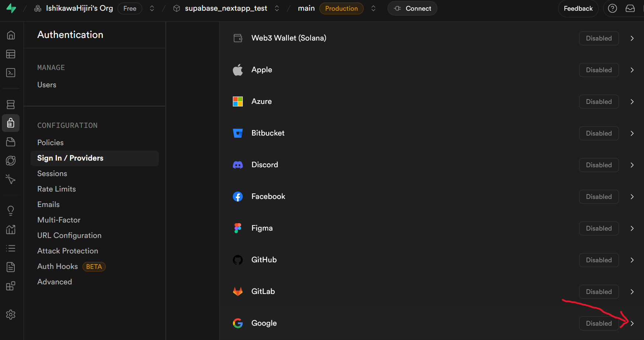
Task: Click the Disabled badge in Google row
Action: (599, 323)
